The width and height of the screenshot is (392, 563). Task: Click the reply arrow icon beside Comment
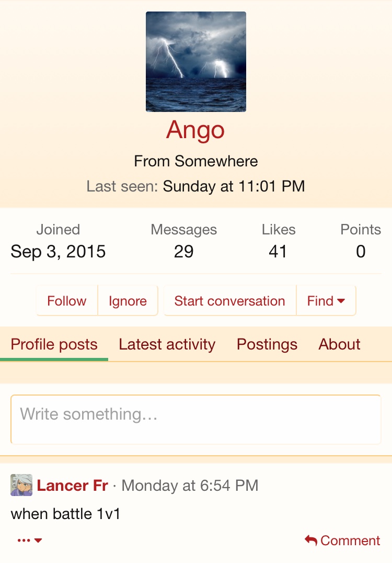point(311,541)
